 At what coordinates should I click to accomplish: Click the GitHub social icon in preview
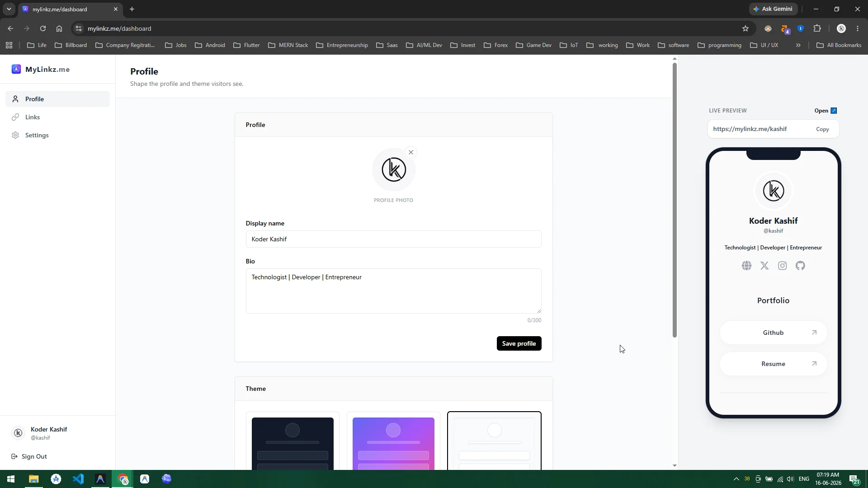801,266
